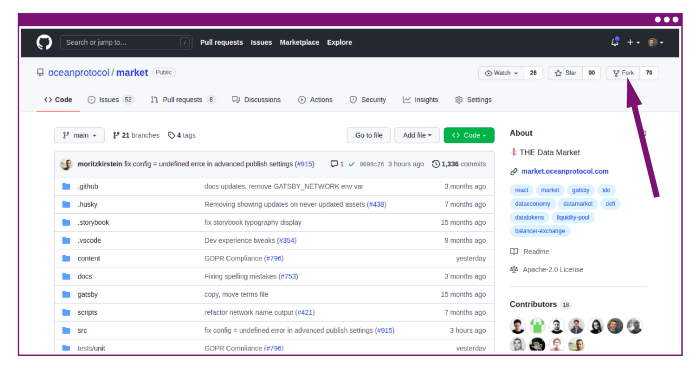The image size is (700, 368).
Task: Expand the plus create-new menu
Action: pyautogui.click(x=633, y=42)
